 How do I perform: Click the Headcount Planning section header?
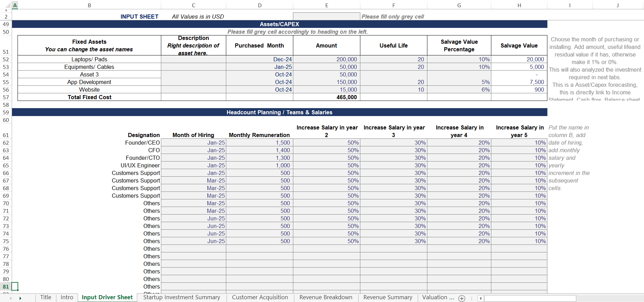point(280,112)
